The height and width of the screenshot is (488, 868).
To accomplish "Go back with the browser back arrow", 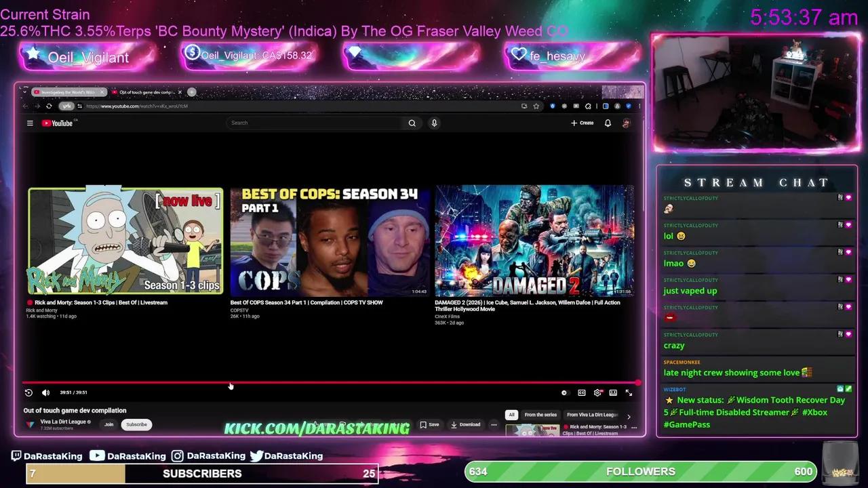I will pyautogui.click(x=26, y=106).
